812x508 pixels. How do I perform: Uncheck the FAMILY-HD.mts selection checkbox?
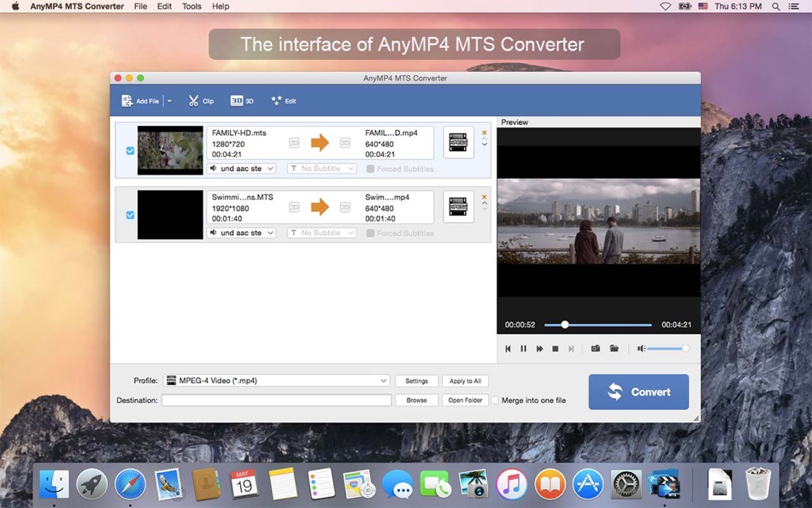coord(130,151)
